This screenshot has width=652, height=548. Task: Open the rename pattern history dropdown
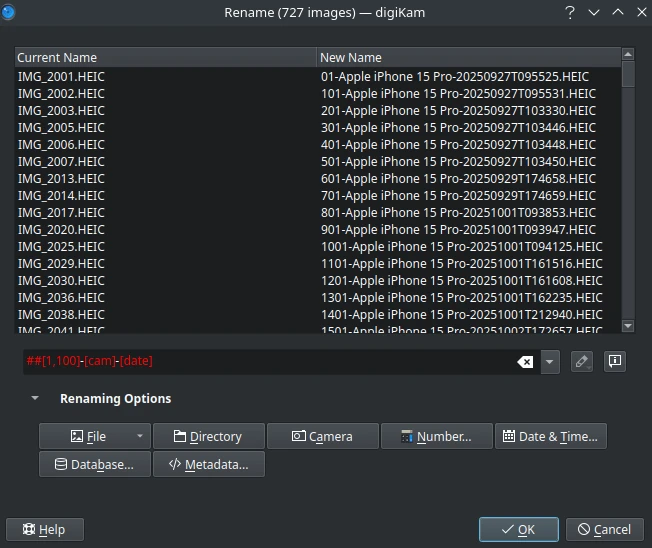550,362
